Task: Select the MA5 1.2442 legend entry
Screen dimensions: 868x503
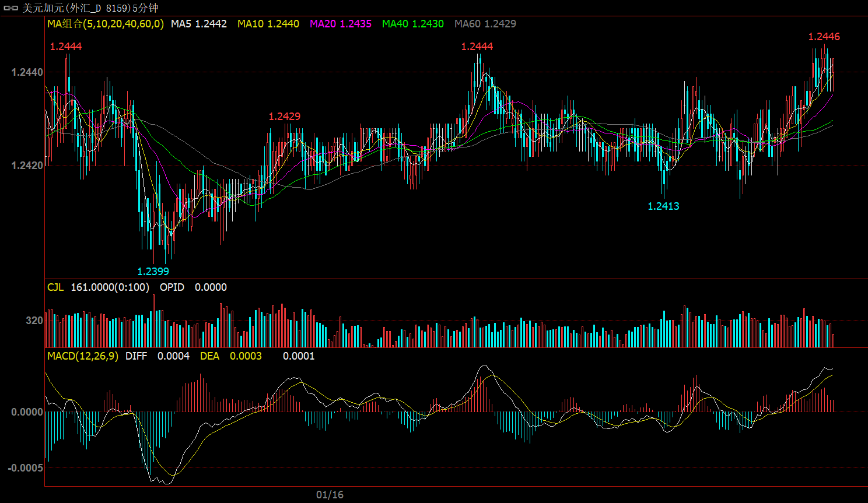Action: pyautogui.click(x=198, y=24)
